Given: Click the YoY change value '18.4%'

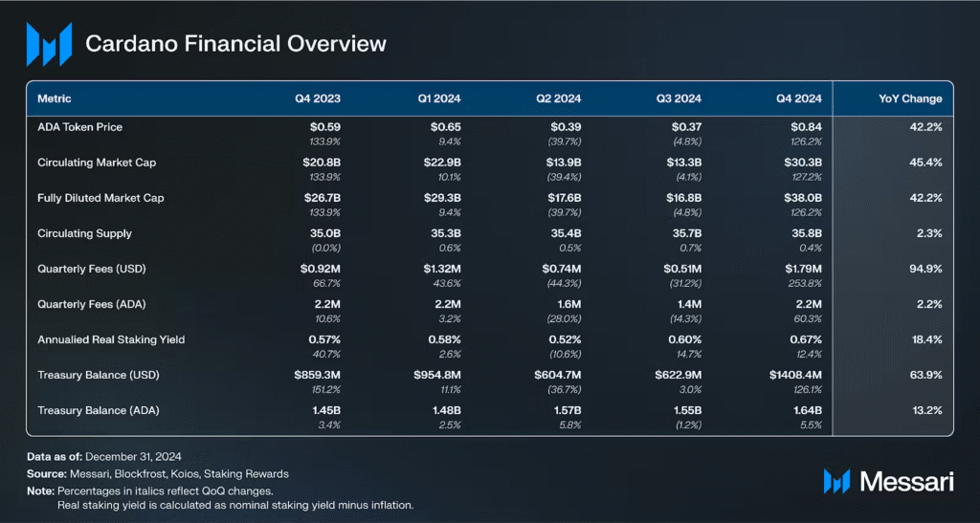Looking at the screenshot, I should tap(927, 340).
